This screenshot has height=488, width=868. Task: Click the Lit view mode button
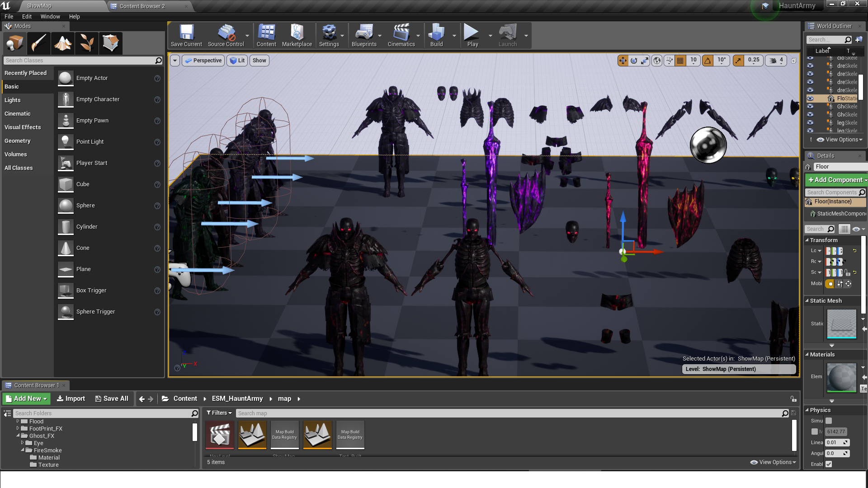(237, 61)
